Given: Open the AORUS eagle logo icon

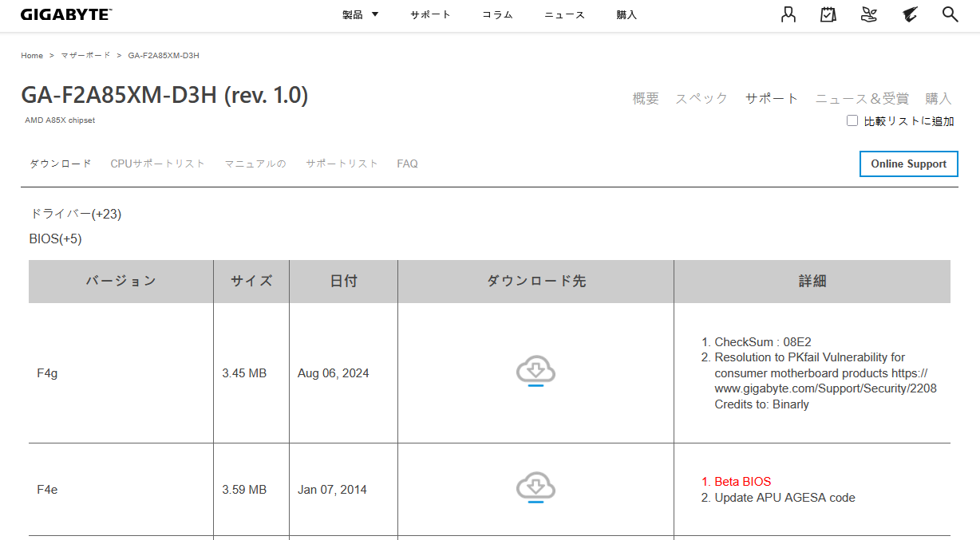Looking at the screenshot, I should (x=910, y=14).
